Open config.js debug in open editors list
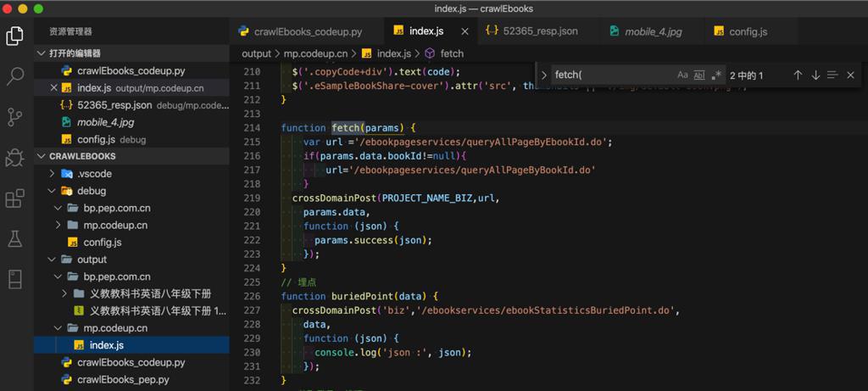The width and height of the screenshot is (868, 391). tap(131, 140)
